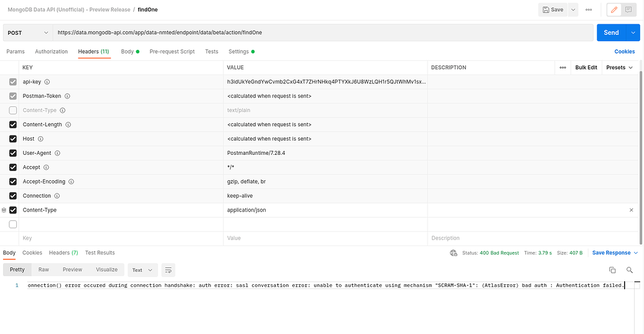Remove the Content-Type application/json row with X

631,210
